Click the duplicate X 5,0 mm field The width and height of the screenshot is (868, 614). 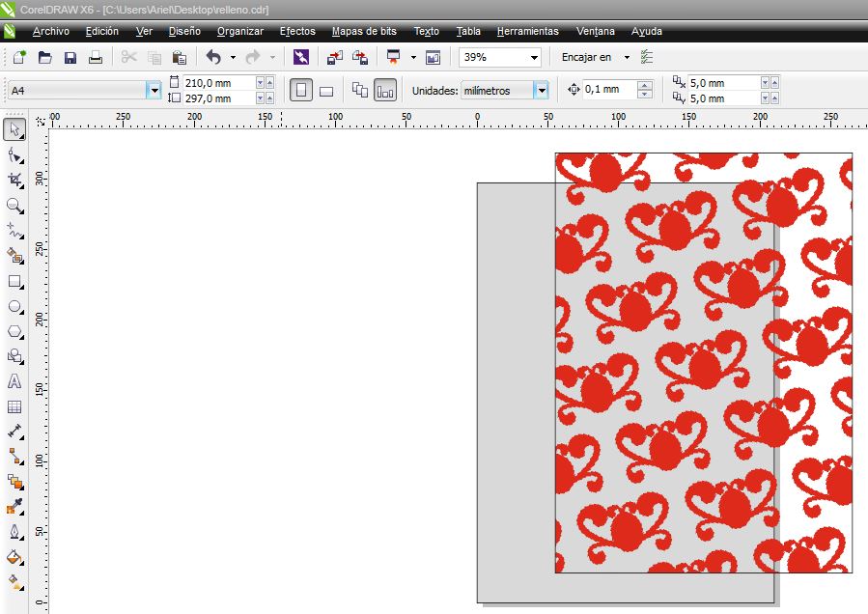[x=723, y=83]
